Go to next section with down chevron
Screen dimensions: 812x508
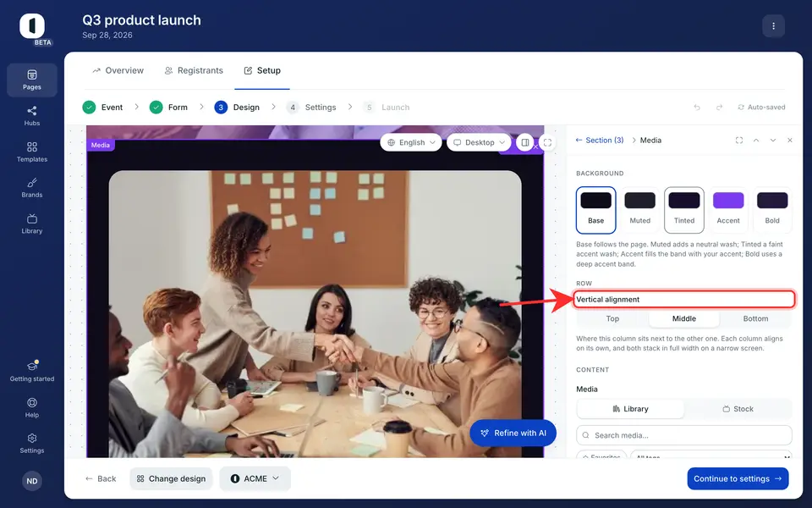(773, 141)
